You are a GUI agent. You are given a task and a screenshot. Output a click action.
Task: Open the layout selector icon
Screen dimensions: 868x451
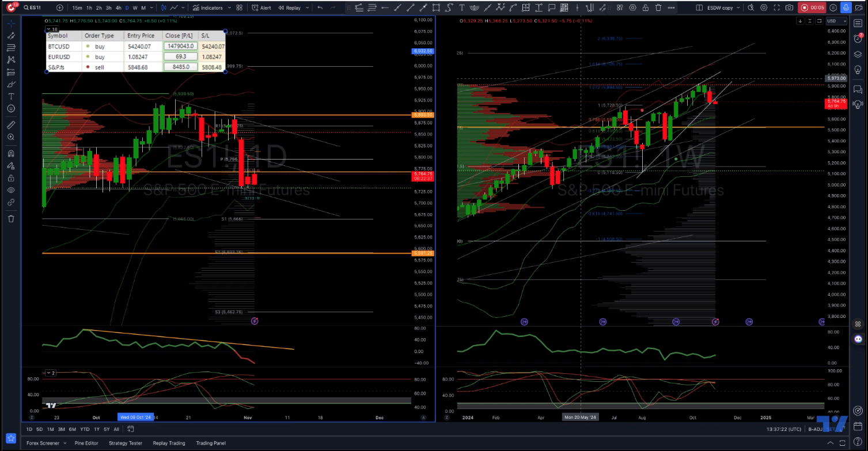click(x=699, y=7)
